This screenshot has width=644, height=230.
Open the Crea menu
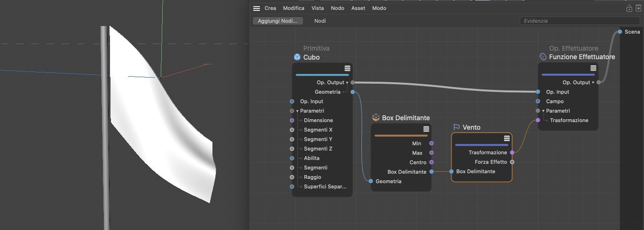click(x=270, y=9)
